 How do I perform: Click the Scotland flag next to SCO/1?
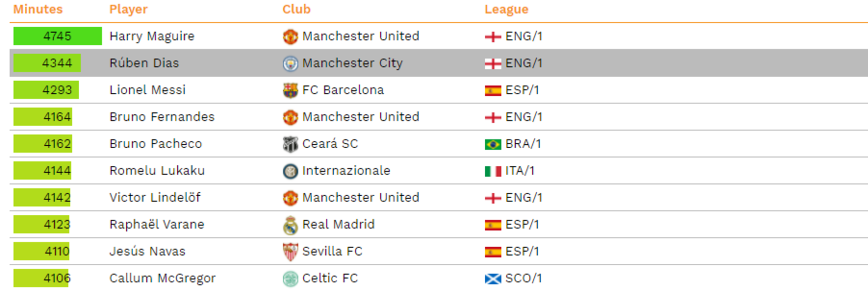tap(493, 278)
